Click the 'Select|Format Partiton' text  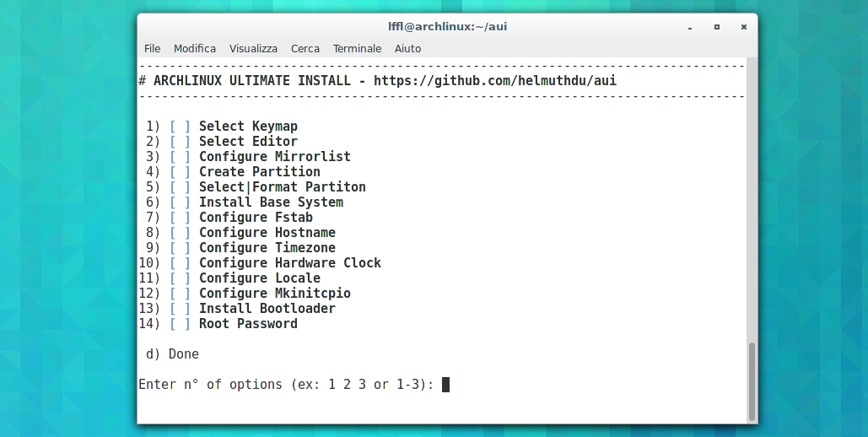283,187
